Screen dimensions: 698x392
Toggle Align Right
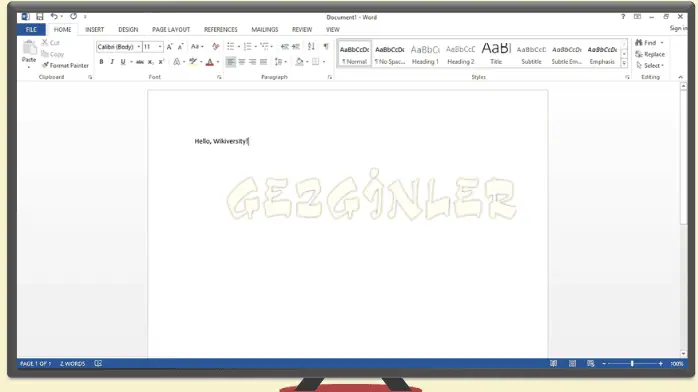pos(252,62)
